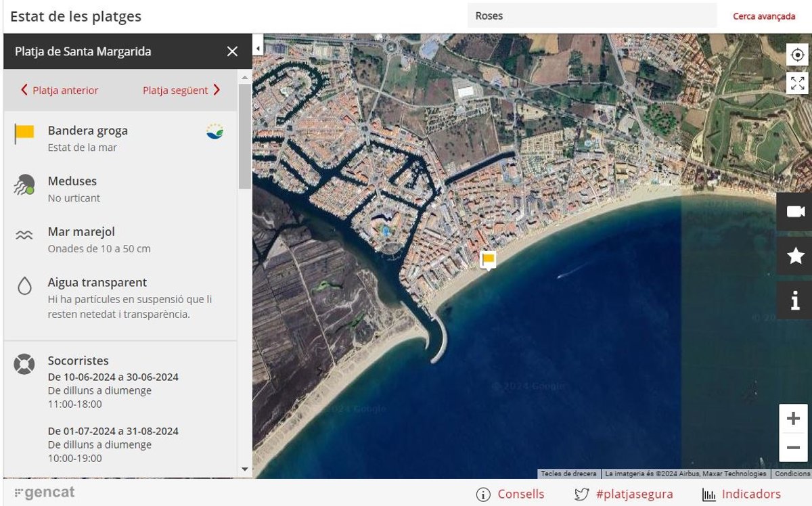The image size is (812, 506).
Task: Close the Platja de Santa Margarida panel
Action: (232, 51)
